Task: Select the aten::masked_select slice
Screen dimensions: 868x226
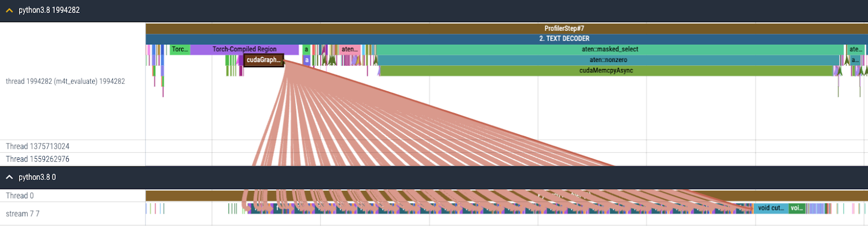Action: (610, 49)
